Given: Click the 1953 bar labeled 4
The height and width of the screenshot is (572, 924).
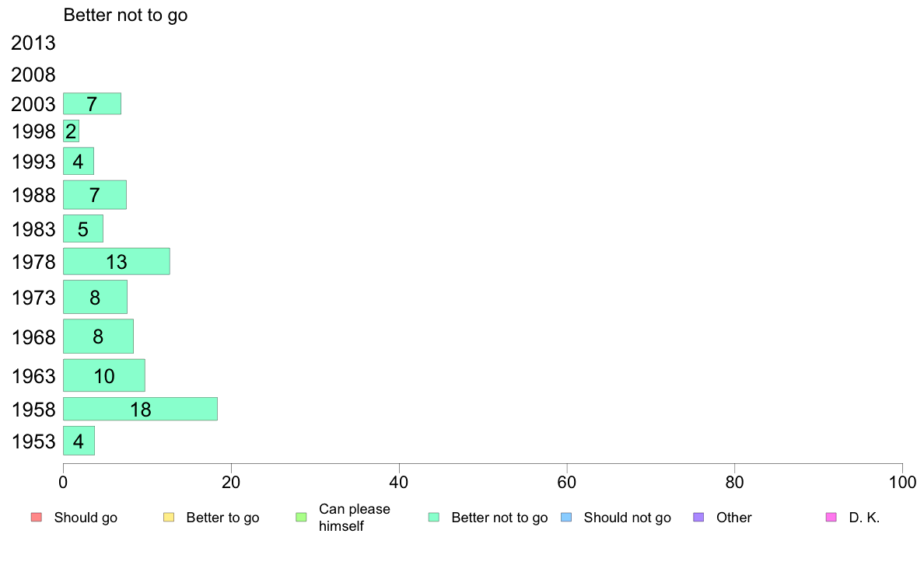Looking at the screenshot, I should (79, 441).
